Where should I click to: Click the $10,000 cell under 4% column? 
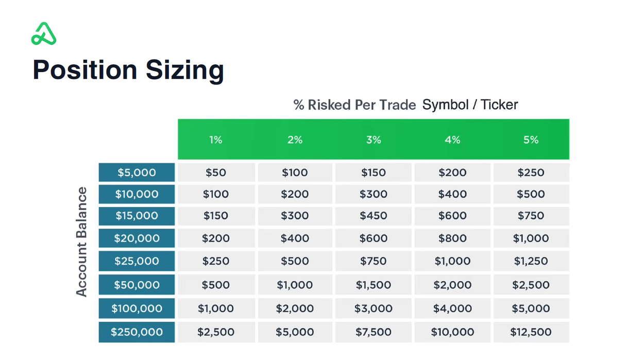[x=452, y=332]
